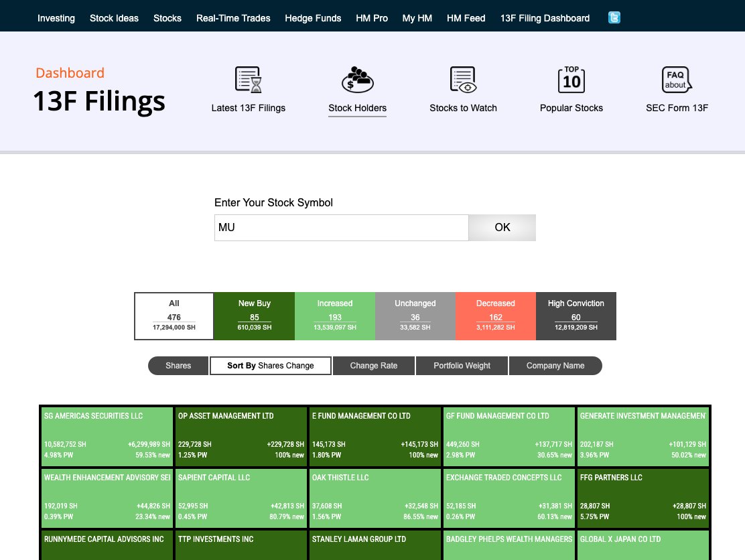Open the Stocks to Watch link

463,108
